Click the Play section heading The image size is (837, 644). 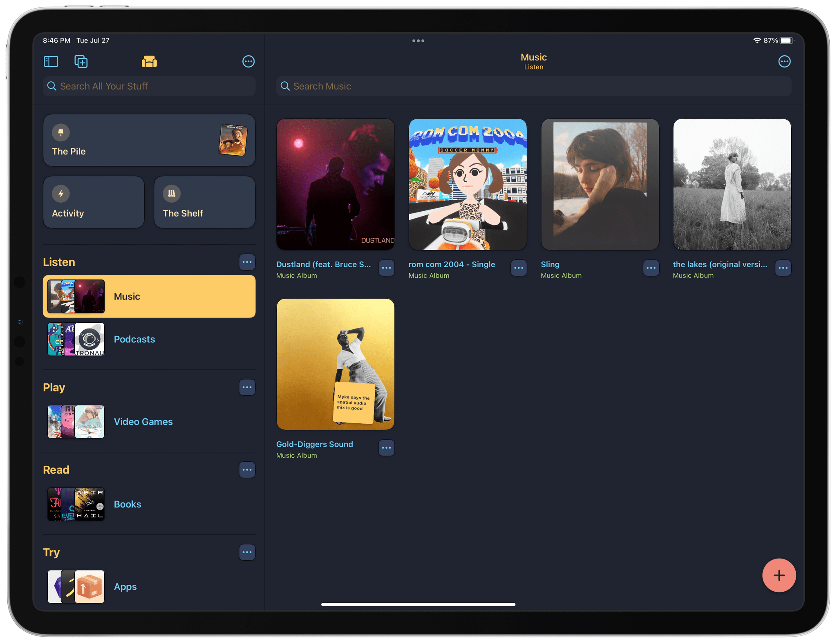(54, 387)
